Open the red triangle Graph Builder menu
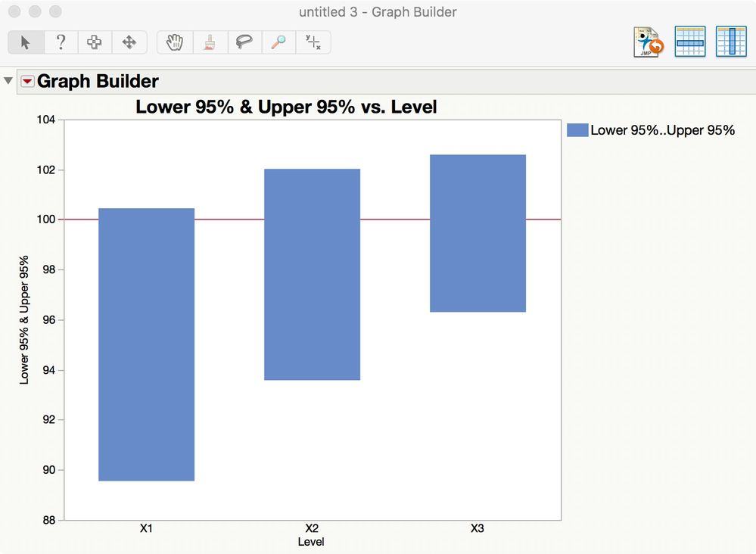Viewport: 756px width, 554px height. point(27,81)
